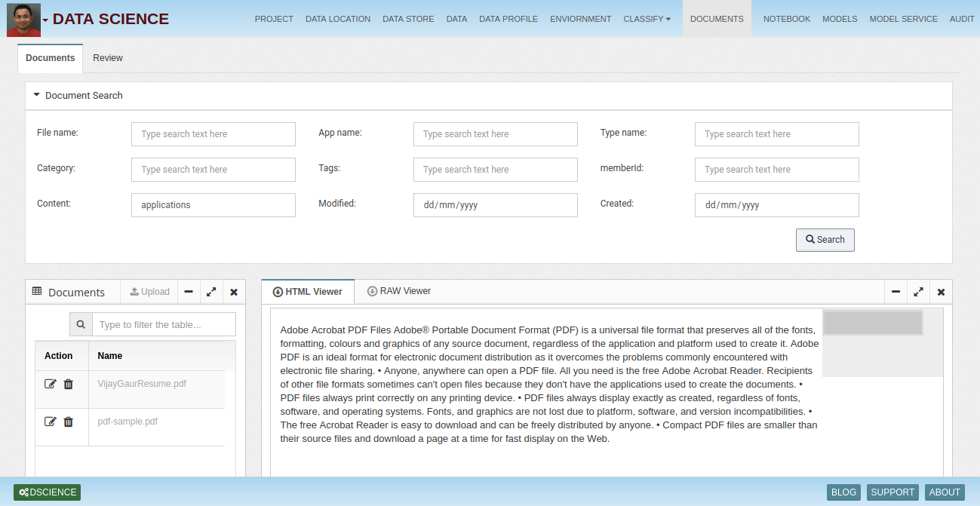Delete the pdf-sample.pdf document

pyautogui.click(x=69, y=422)
